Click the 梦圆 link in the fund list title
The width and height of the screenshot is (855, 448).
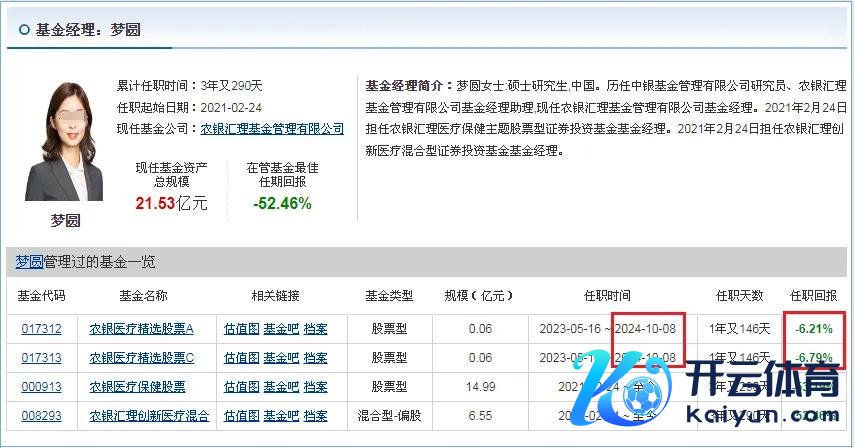pyautogui.click(x=28, y=262)
